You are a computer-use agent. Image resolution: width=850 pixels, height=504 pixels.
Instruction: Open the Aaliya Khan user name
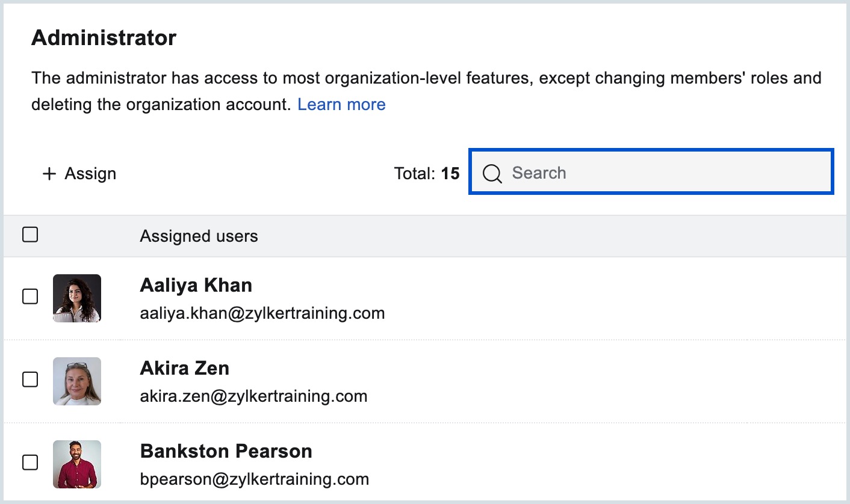click(196, 285)
